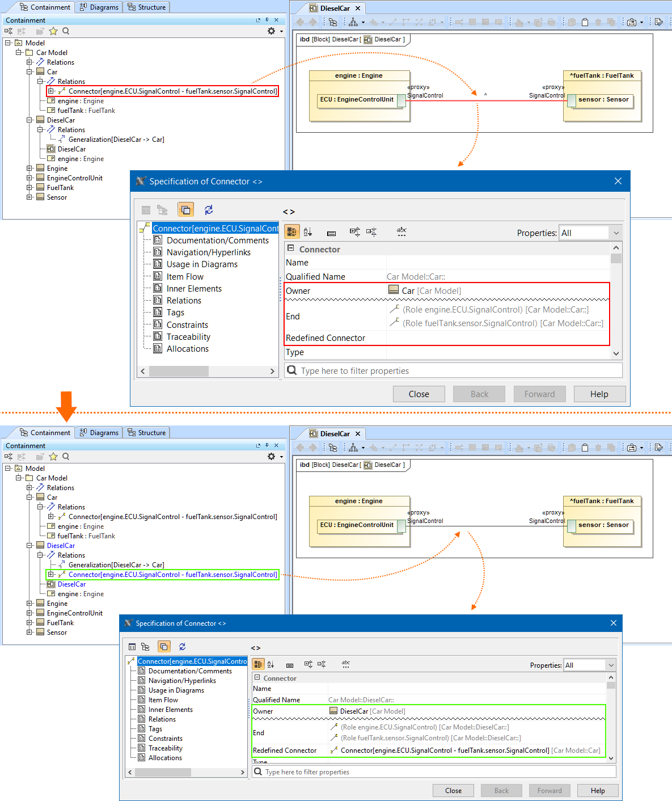Click the scroll-down arrow of the top dialog properties
This screenshot has width=672, height=801.
tap(616, 353)
